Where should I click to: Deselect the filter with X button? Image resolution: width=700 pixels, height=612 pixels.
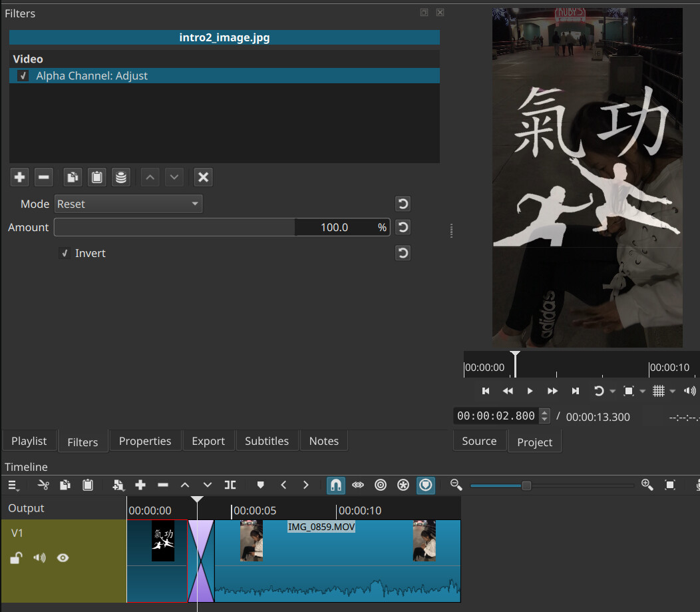204,177
